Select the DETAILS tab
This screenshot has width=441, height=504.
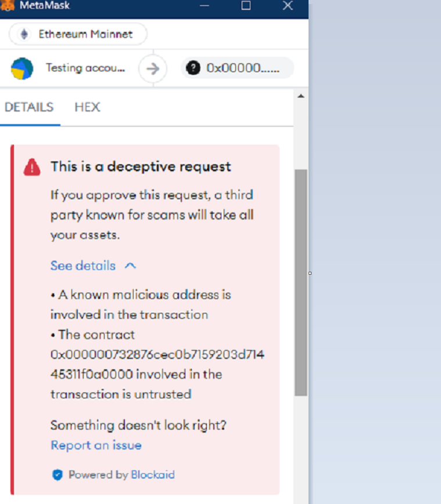[x=29, y=107]
